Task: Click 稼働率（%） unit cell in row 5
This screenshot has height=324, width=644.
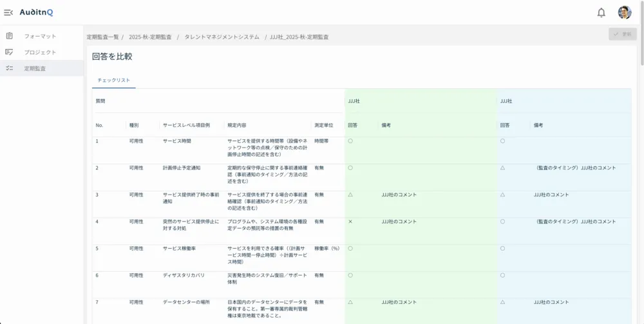Action: click(x=327, y=249)
